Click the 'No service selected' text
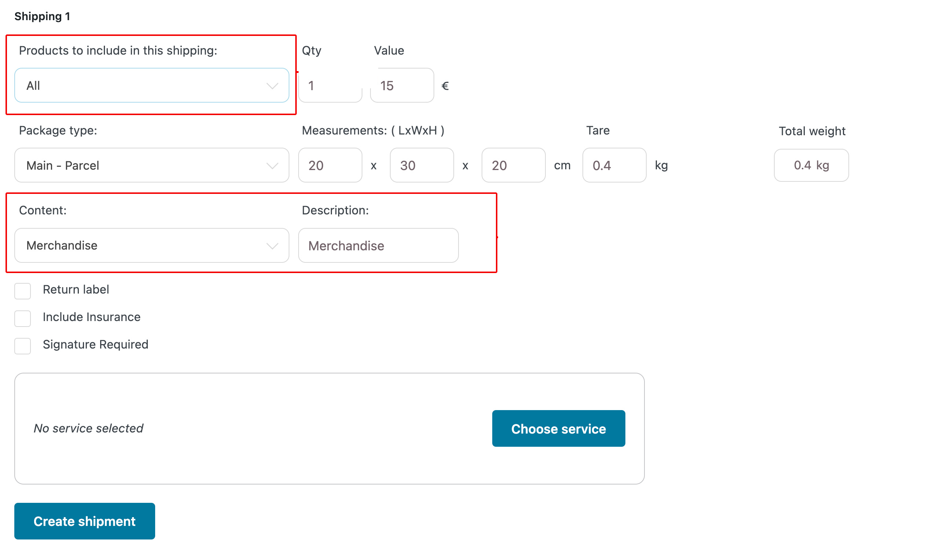This screenshot has width=950, height=560. tap(88, 428)
